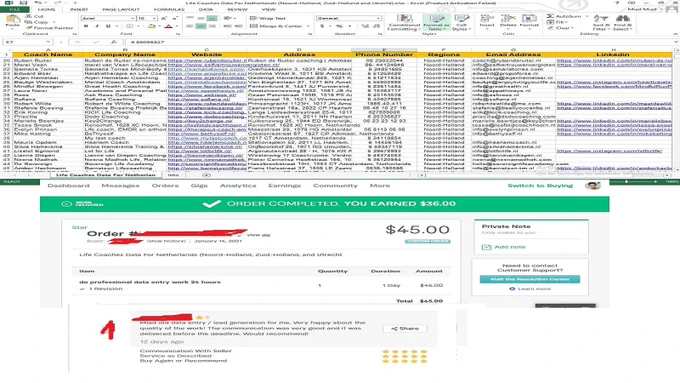
Task: Open the General number format dropdown
Action: coord(378,19)
